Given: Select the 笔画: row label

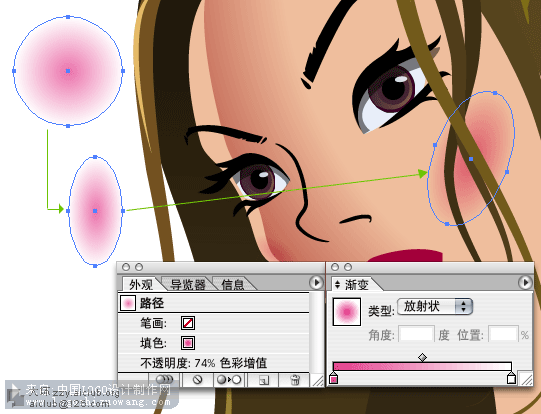Looking at the screenshot, I should click(154, 323).
